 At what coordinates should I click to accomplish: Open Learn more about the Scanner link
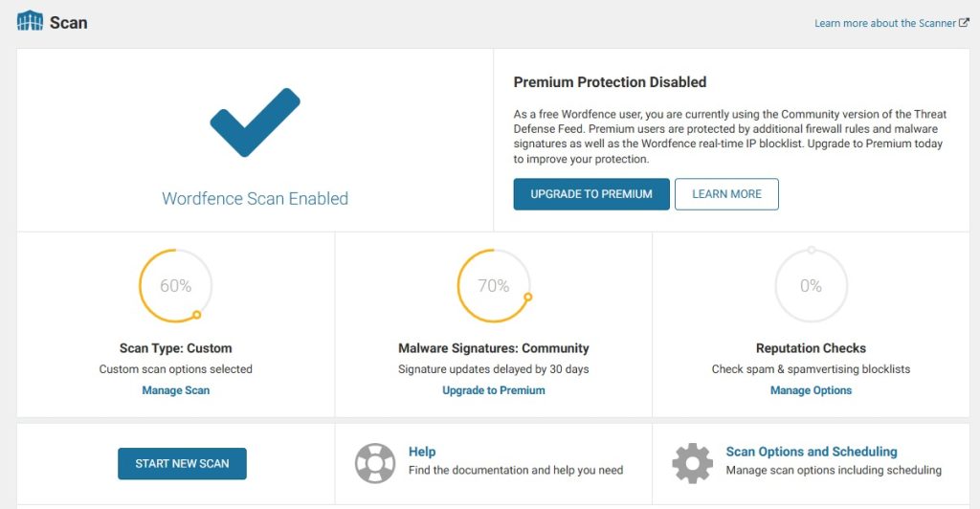coord(885,23)
